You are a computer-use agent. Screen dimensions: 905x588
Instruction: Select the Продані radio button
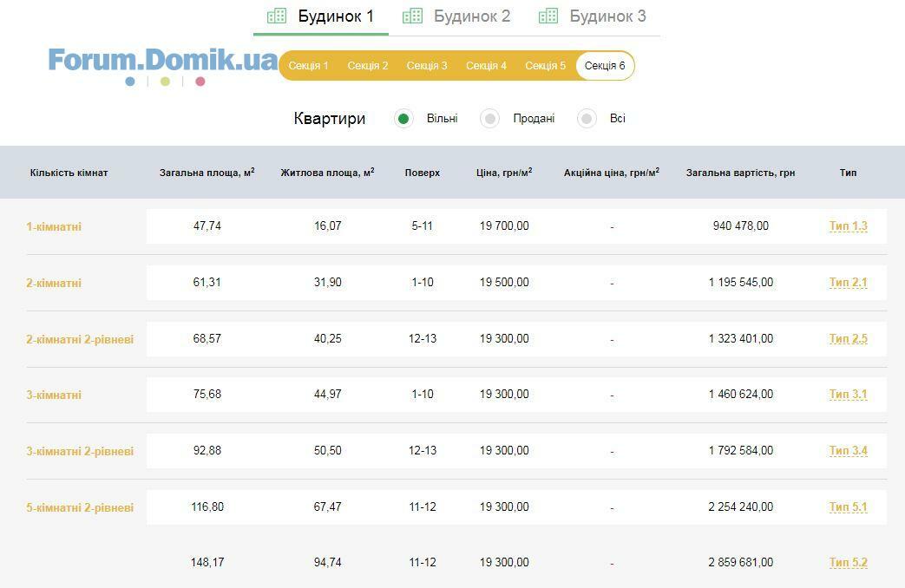coord(490,119)
